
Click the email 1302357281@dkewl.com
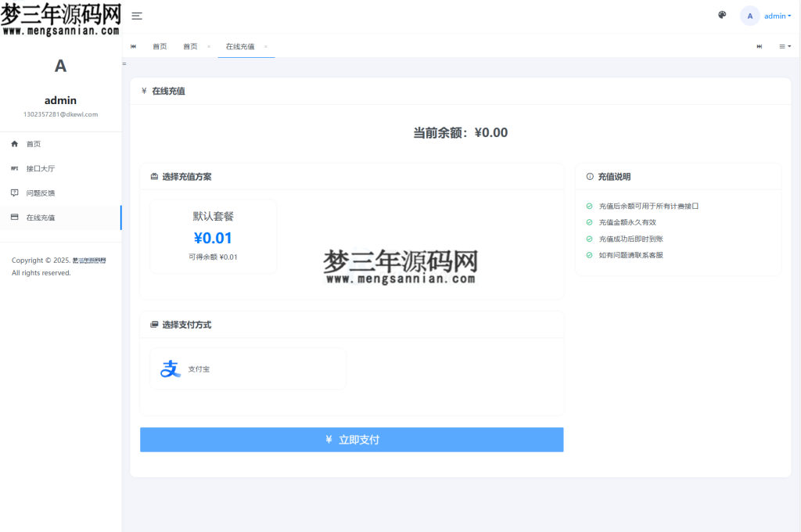click(60, 114)
